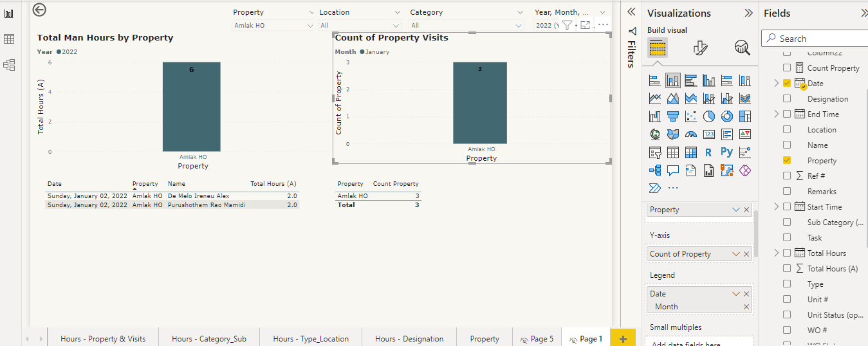Open dropdown arrow for Count of Property Y-axis field
This screenshot has width=868, height=346.
click(736, 254)
